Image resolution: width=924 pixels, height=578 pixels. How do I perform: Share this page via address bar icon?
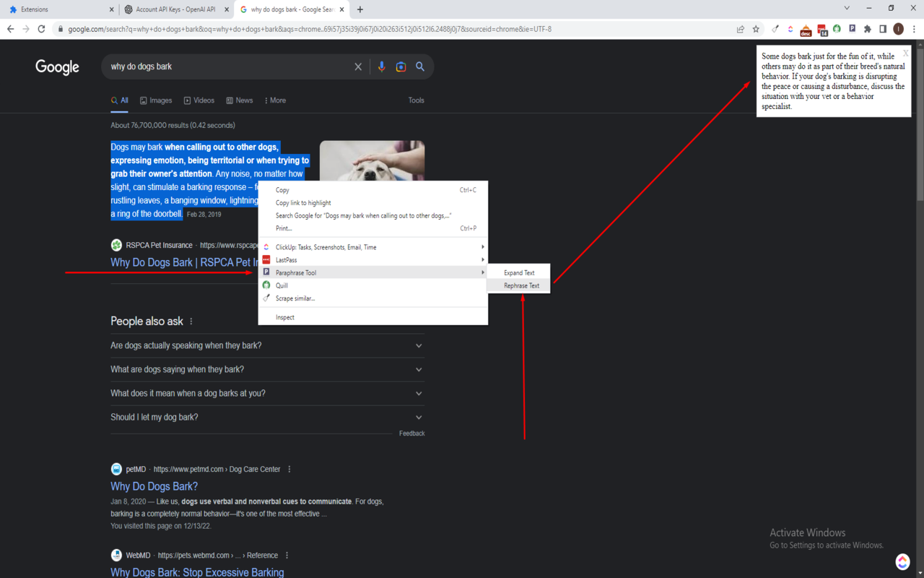740,29
